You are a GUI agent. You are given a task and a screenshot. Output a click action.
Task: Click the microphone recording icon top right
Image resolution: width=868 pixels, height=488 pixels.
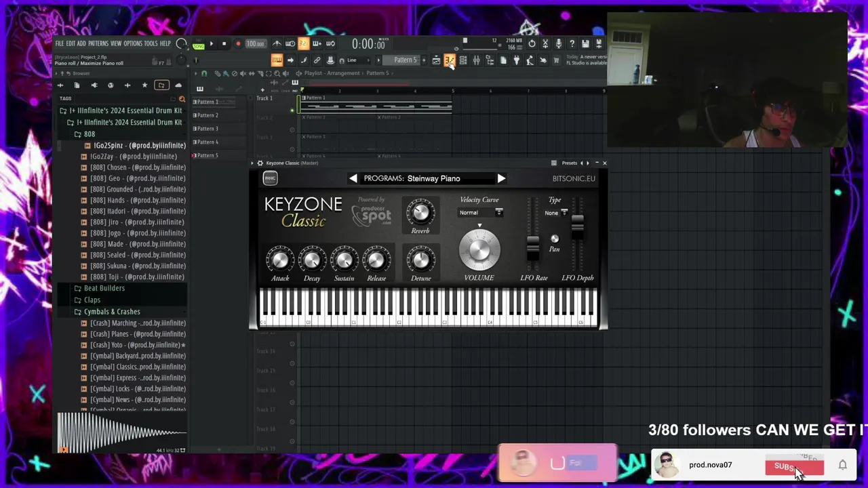[x=558, y=43]
